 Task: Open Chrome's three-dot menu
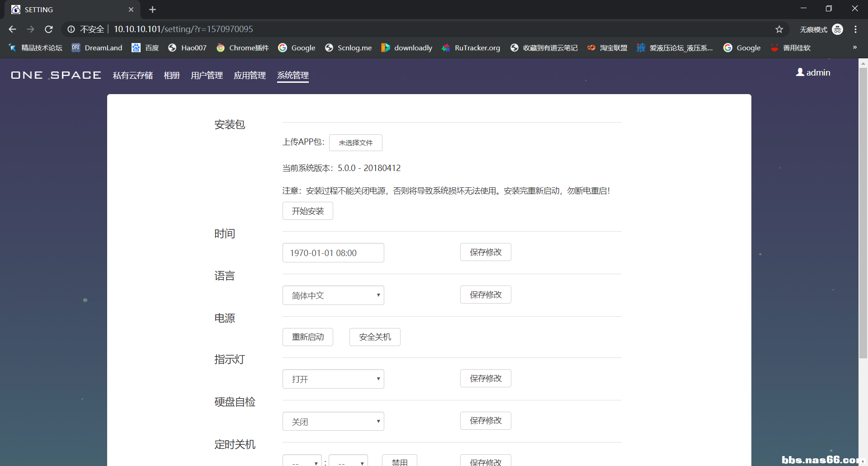855,29
